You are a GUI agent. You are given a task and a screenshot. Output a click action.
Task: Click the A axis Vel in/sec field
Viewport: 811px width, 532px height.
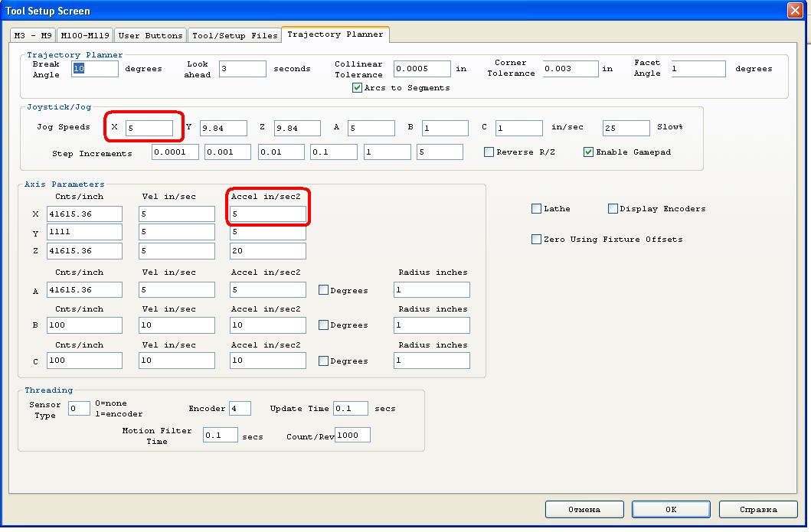coord(177,290)
